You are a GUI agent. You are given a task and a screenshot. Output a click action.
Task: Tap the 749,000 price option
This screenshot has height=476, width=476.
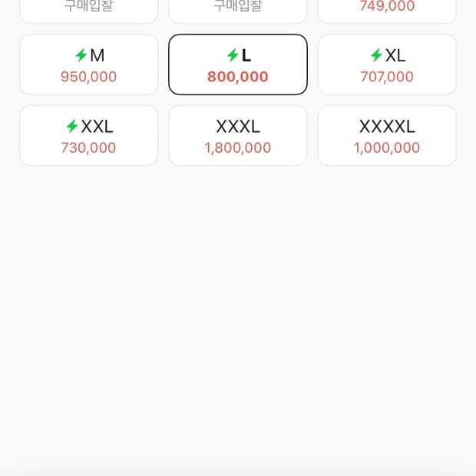[x=387, y=8]
